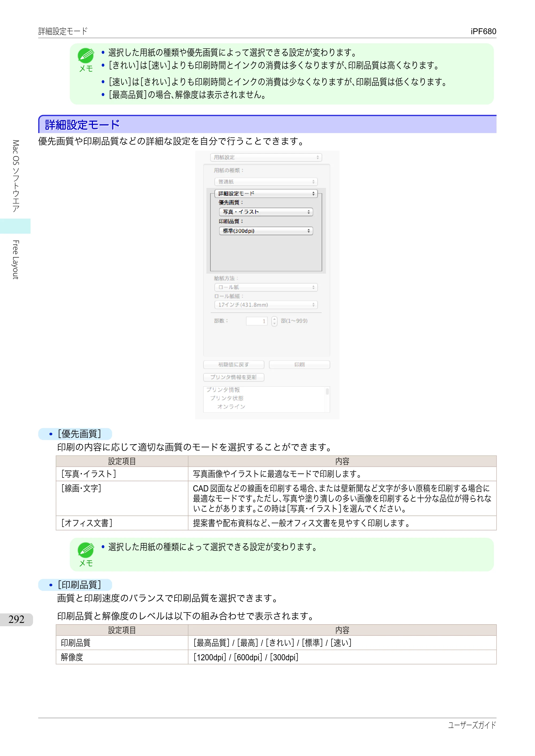The height and width of the screenshot is (756, 535).
Task: Open the 用紙設定 panel dropdown
Action: (266, 157)
